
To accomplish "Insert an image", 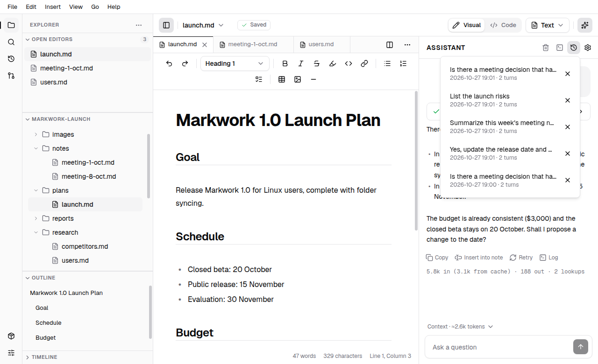I will (x=298, y=79).
